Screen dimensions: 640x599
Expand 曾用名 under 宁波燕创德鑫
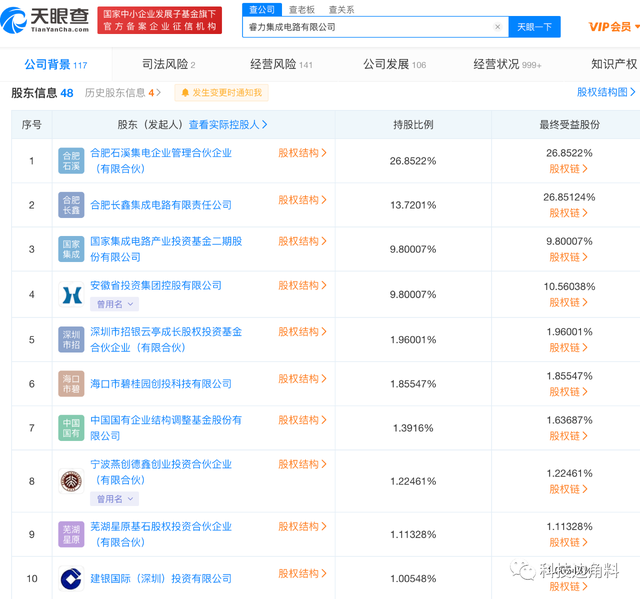[x=114, y=499]
